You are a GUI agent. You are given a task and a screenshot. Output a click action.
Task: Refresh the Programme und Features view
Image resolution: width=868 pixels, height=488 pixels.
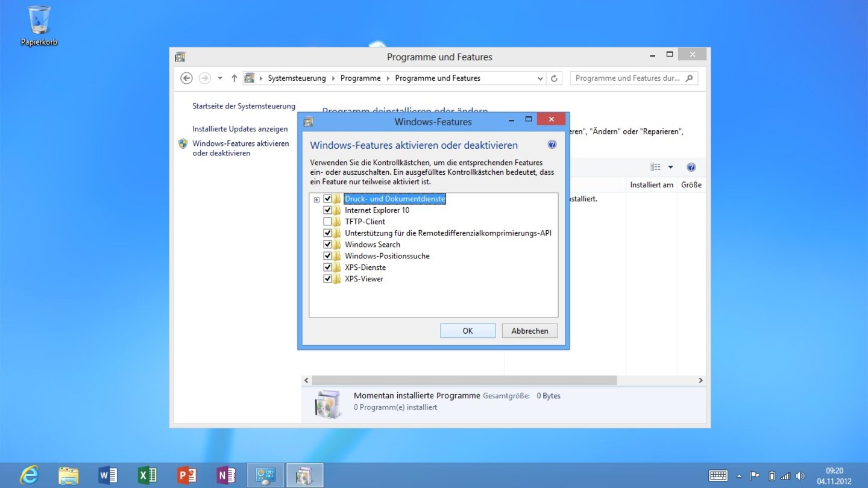point(554,78)
